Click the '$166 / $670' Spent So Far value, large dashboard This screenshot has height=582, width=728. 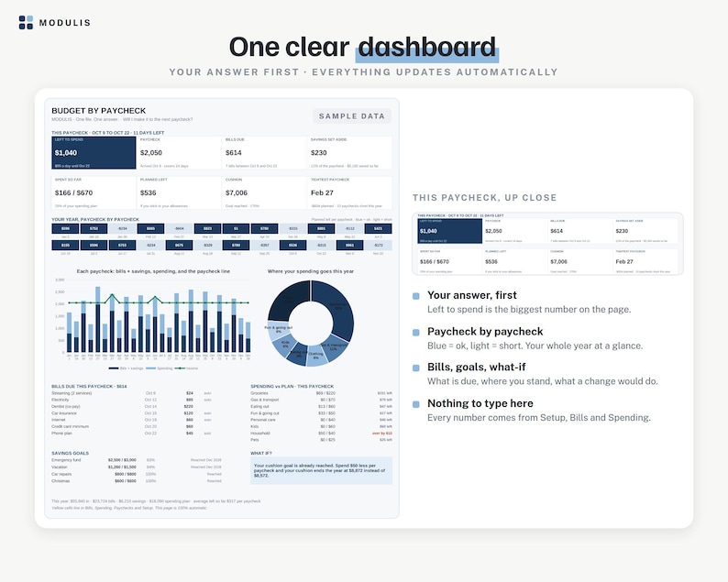point(74,192)
